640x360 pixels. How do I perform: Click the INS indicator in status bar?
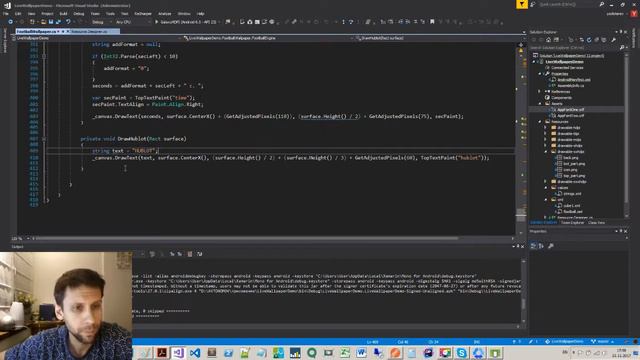[476, 342]
